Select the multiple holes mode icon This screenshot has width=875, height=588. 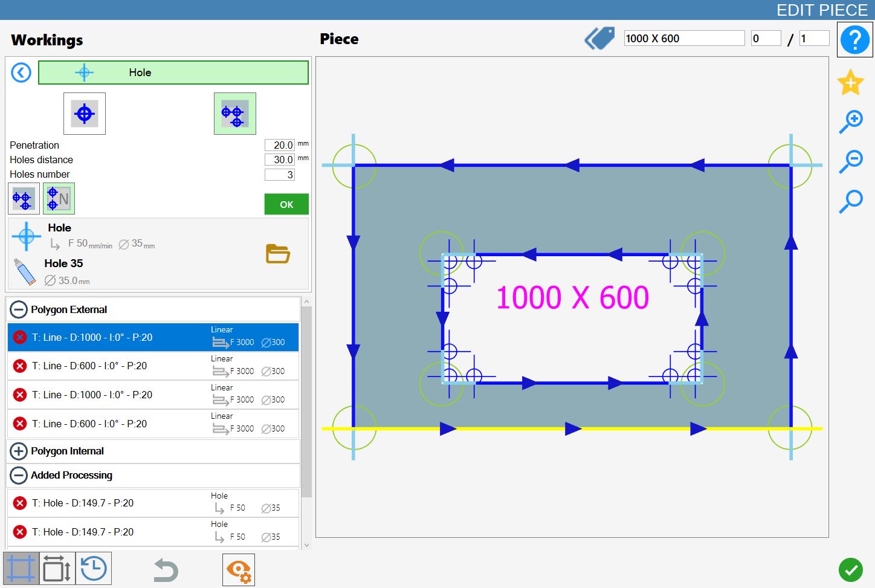click(x=235, y=114)
